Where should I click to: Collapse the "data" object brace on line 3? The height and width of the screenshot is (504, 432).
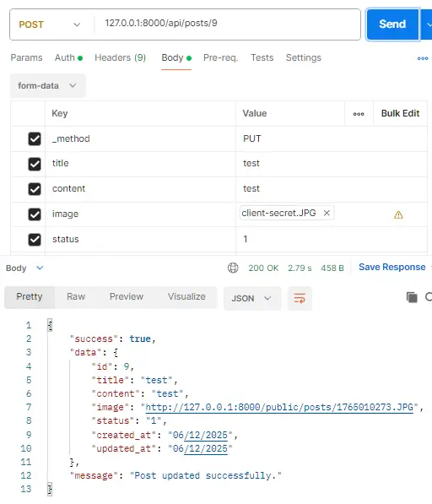pos(116,353)
